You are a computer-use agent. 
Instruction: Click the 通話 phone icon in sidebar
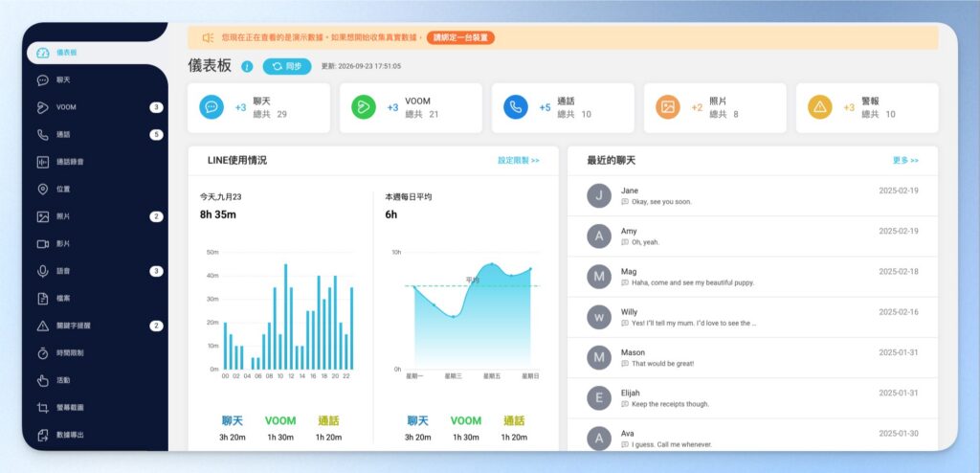pos(42,134)
